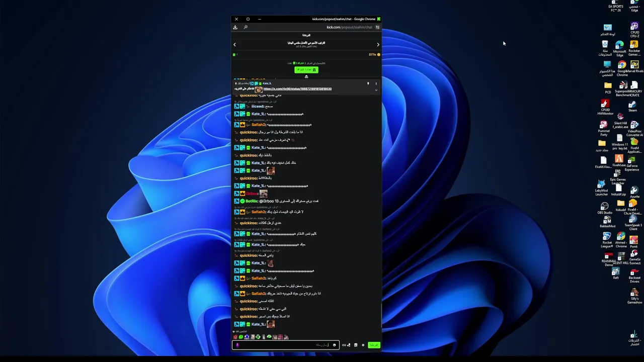The height and width of the screenshot is (362, 644).
Task: Open EA SPORTS FC 26 desktop shortcut
Action: pyautogui.click(x=616, y=6)
